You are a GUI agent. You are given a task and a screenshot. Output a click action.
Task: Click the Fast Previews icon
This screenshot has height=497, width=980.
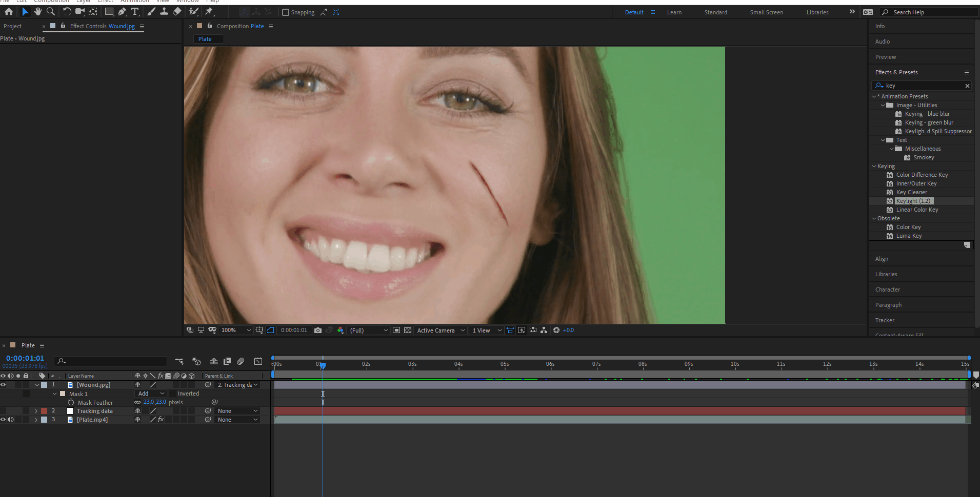click(522, 330)
